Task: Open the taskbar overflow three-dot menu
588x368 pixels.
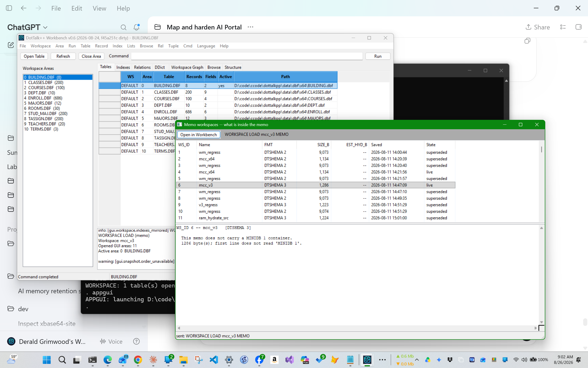Action: [x=382, y=360]
